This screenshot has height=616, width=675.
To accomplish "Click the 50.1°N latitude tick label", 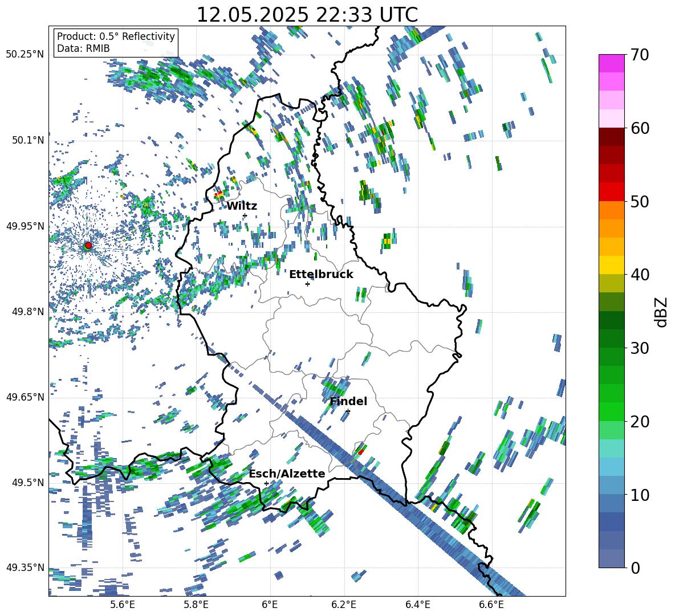I will pyautogui.click(x=28, y=140).
